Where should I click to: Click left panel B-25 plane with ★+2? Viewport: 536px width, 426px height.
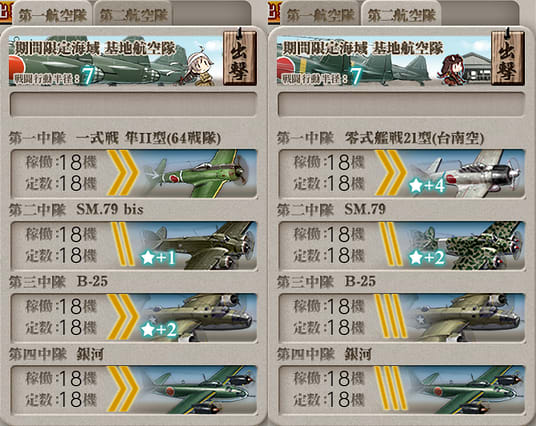pyautogui.click(x=198, y=318)
